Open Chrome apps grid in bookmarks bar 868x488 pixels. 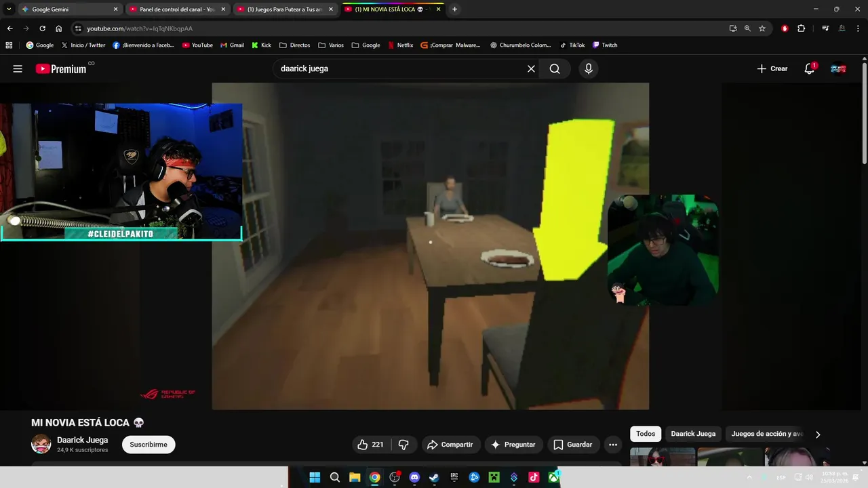tap(9, 45)
